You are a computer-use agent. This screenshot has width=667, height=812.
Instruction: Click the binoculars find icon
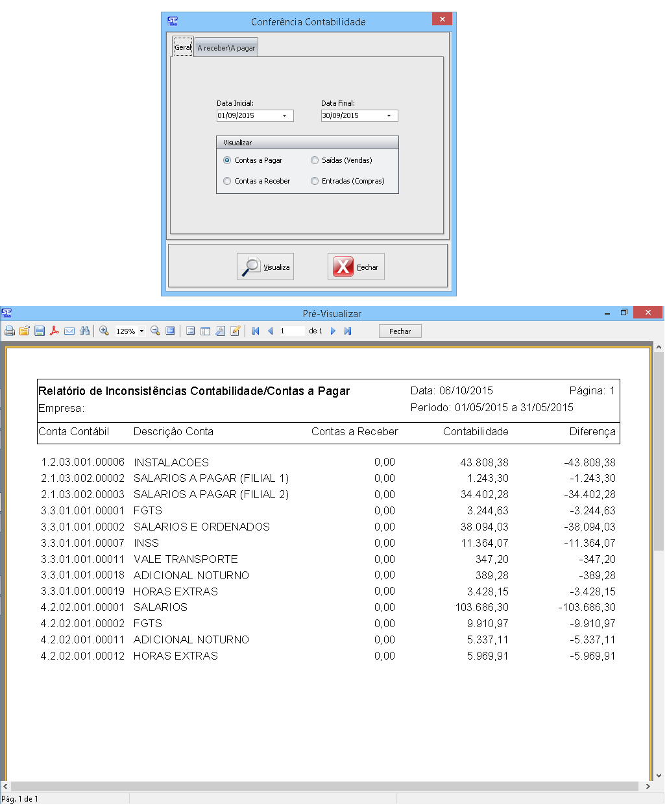(84, 331)
